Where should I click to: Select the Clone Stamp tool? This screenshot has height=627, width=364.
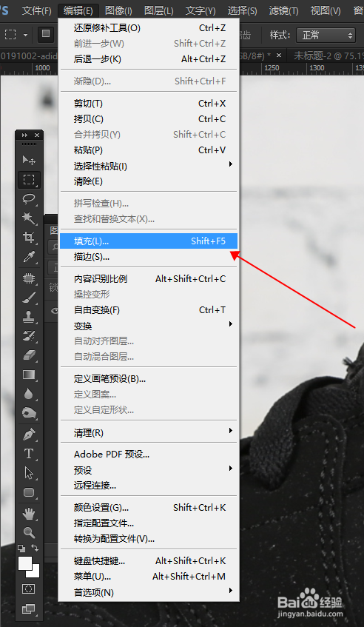point(29,317)
